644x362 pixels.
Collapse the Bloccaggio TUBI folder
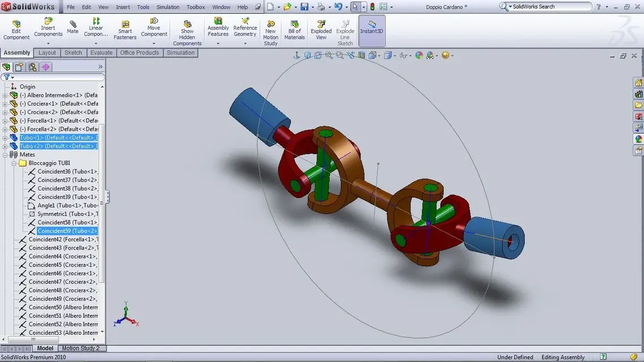pos(14,163)
